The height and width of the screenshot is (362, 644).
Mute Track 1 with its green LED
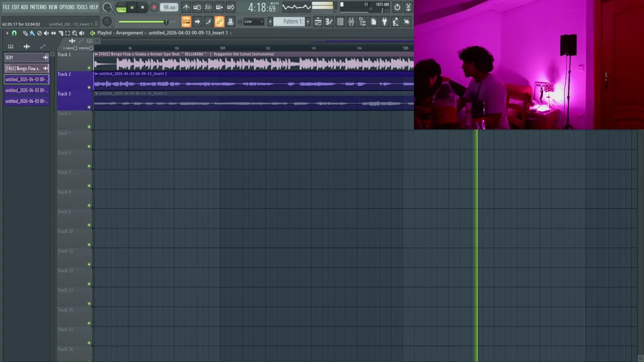click(x=89, y=68)
